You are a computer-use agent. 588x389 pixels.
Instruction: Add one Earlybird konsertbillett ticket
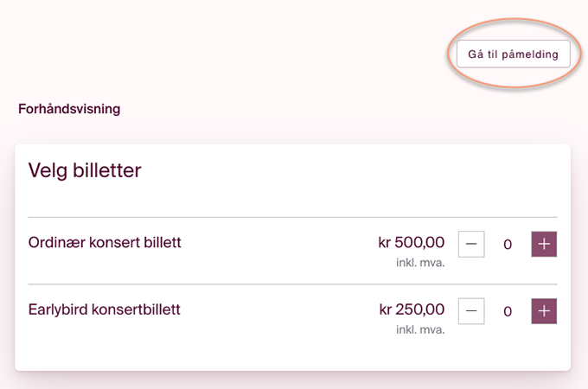(544, 310)
